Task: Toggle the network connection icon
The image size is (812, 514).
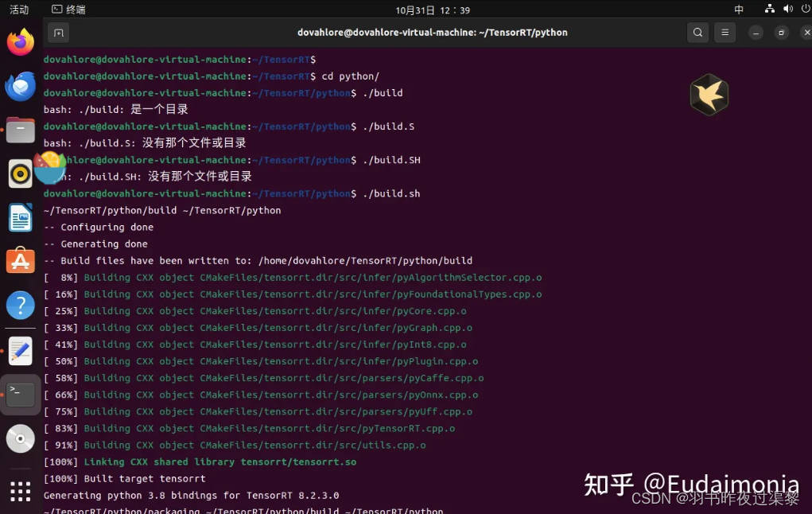Action: tap(769, 9)
